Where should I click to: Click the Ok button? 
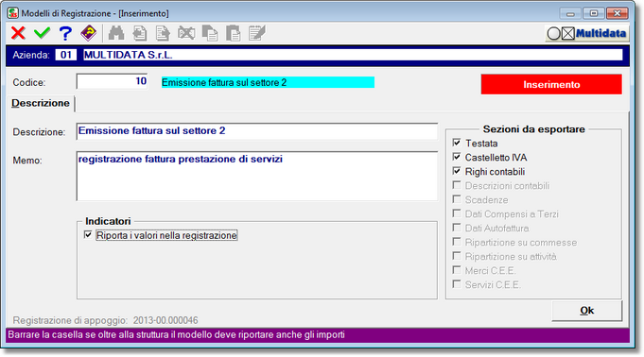pyautogui.click(x=586, y=311)
